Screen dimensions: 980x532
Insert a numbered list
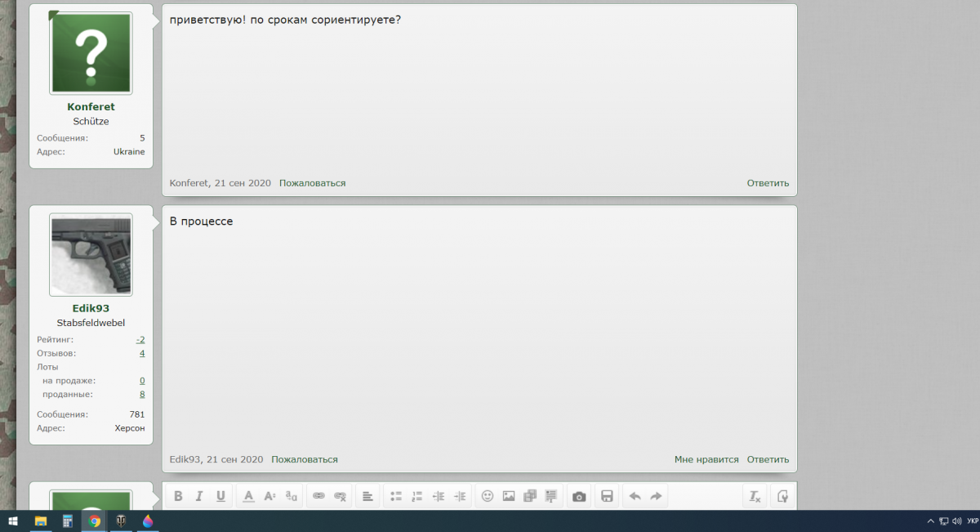(417, 496)
